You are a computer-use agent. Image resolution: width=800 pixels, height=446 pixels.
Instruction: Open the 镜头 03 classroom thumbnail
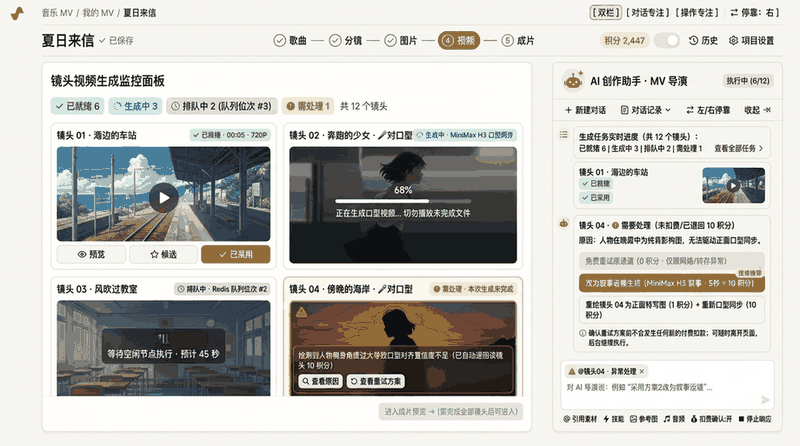coord(163,348)
